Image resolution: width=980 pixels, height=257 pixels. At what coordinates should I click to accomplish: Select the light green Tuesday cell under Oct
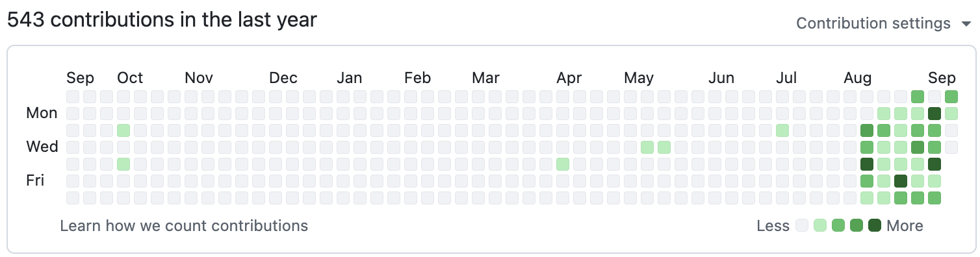(123, 130)
